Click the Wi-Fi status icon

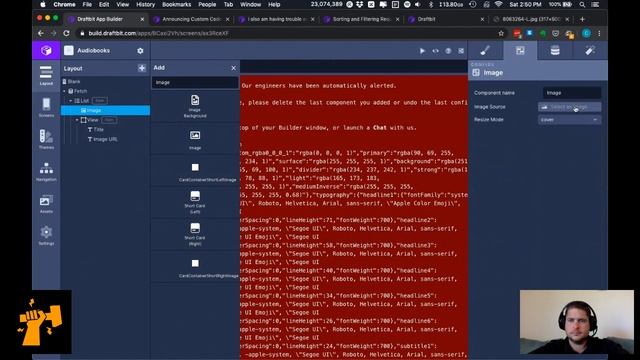[498, 4]
